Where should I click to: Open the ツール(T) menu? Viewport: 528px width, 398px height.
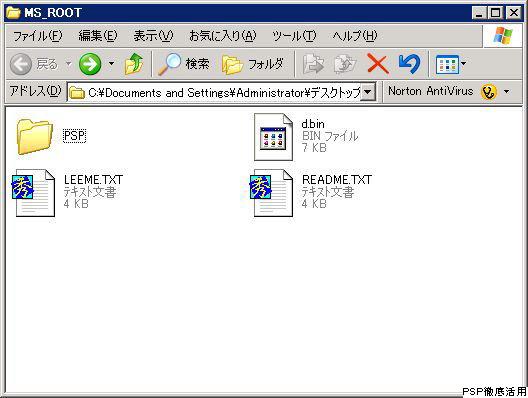[294, 36]
